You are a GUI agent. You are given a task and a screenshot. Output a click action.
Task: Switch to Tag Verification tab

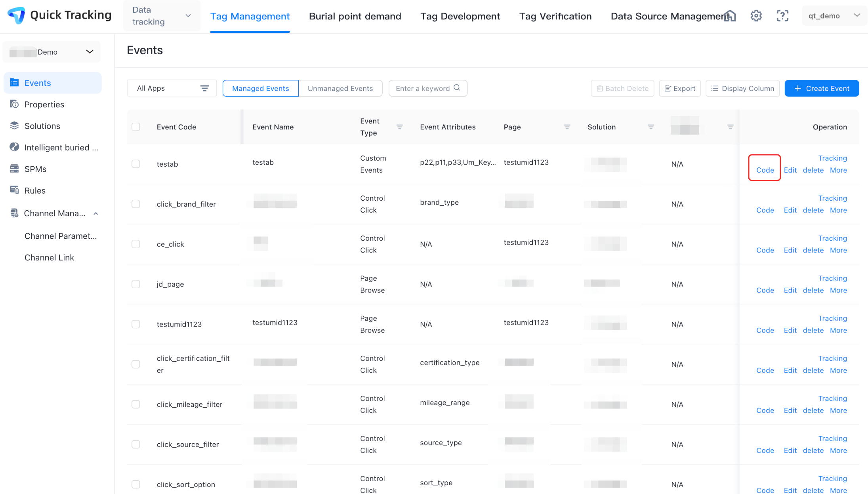(x=555, y=16)
